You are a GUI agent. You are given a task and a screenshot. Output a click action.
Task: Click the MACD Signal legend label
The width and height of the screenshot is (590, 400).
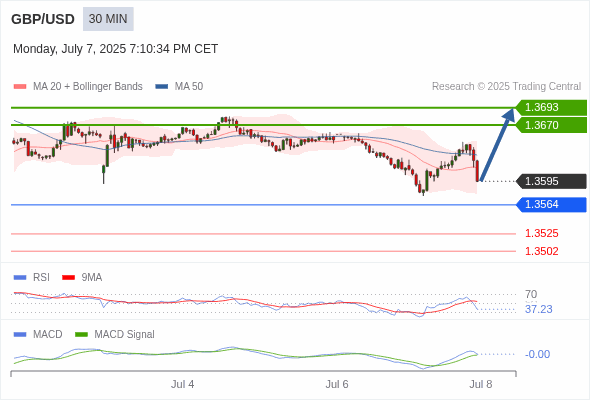tap(125, 335)
